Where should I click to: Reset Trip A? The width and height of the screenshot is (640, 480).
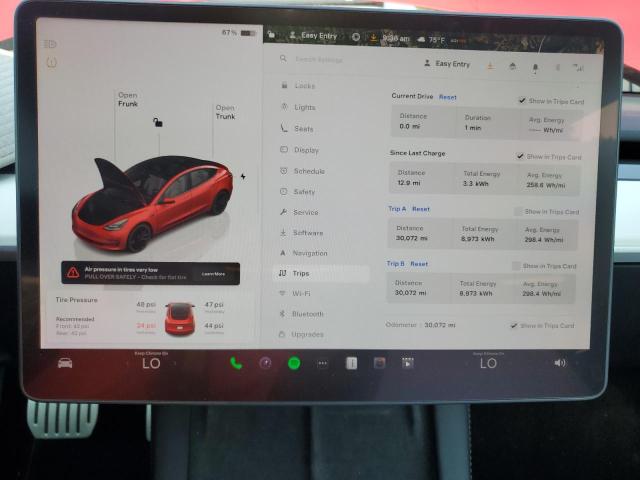[x=421, y=209]
